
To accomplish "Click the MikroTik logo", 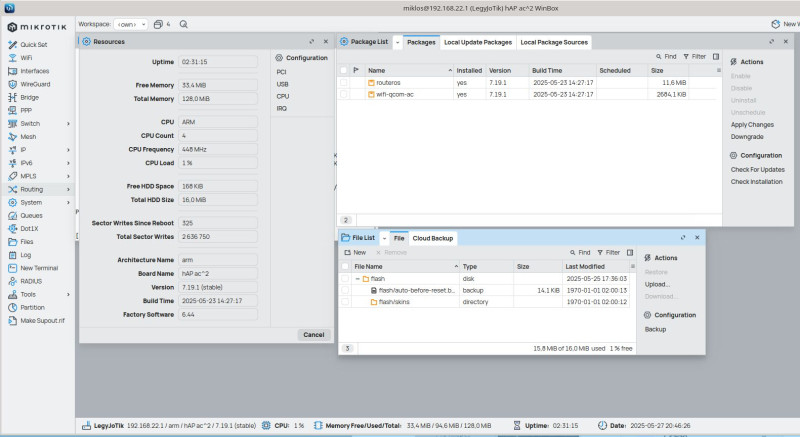I will [x=37, y=27].
